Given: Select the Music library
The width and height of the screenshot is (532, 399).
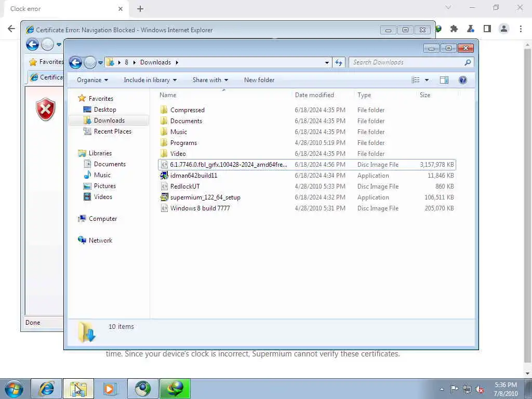Looking at the screenshot, I should click(102, 175).
